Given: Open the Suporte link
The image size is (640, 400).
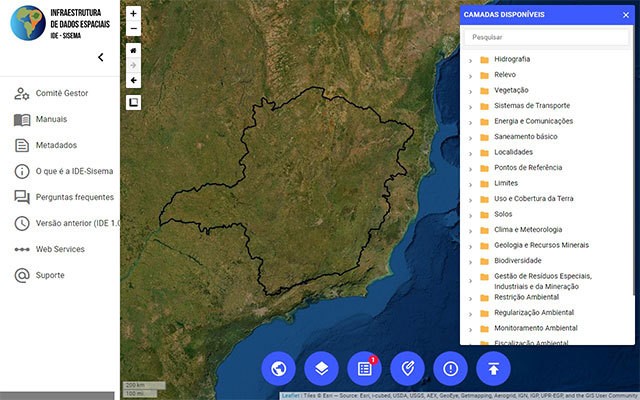Looking at the screenshot, I should [50, 275].
